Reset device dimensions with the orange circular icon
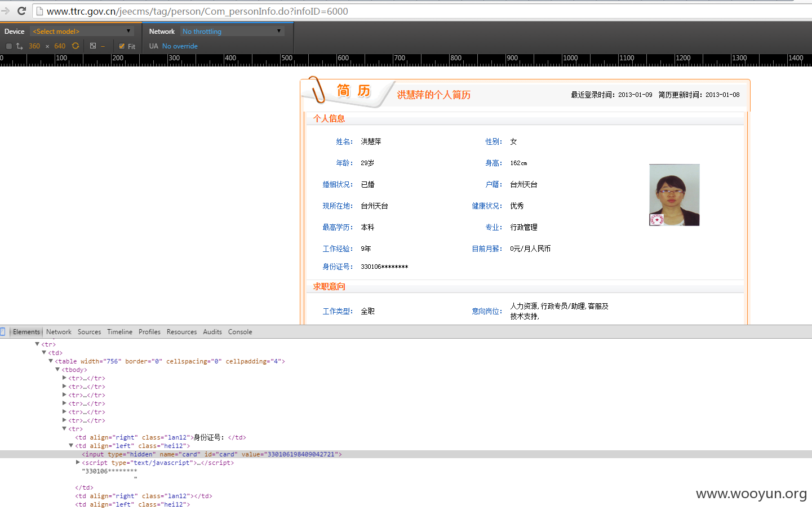Viewport: 812px width, 510px height. (76, 46)
